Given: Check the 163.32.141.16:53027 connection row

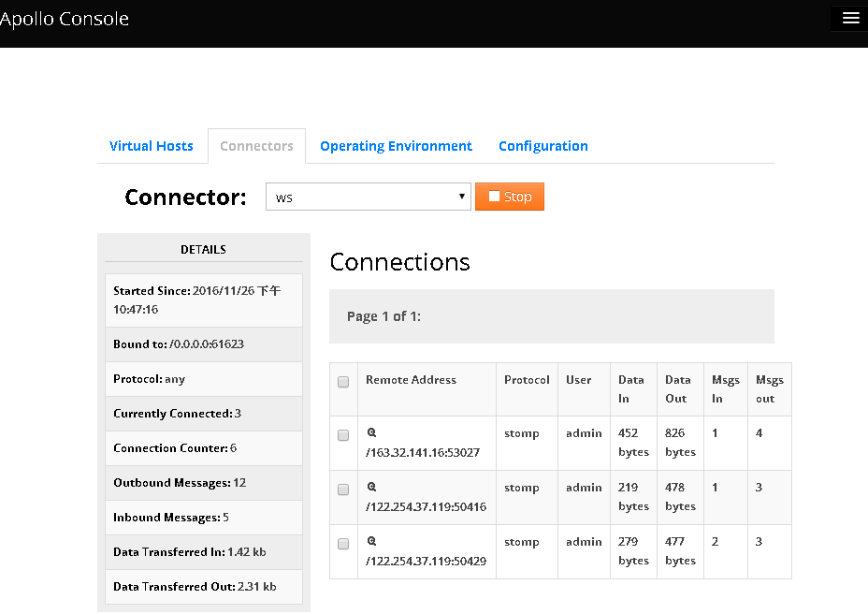Looking at the screenshot, I should pyautogui.click(x=343, y=434).
